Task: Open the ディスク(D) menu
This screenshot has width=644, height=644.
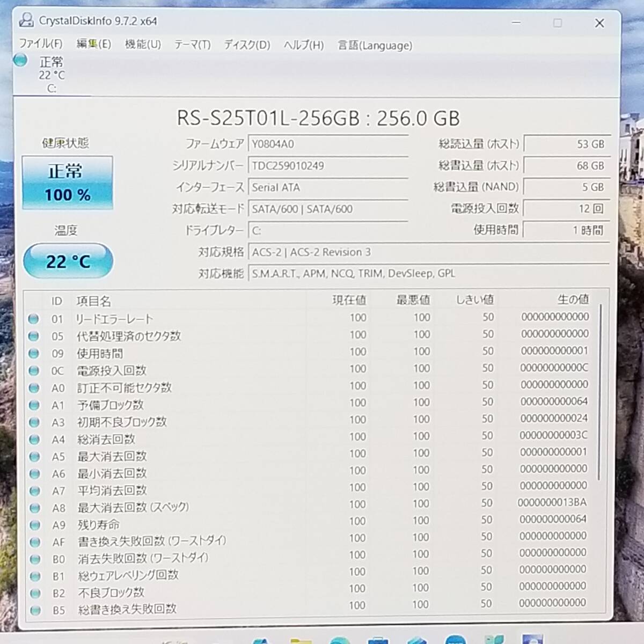Action: click(247, 45)
